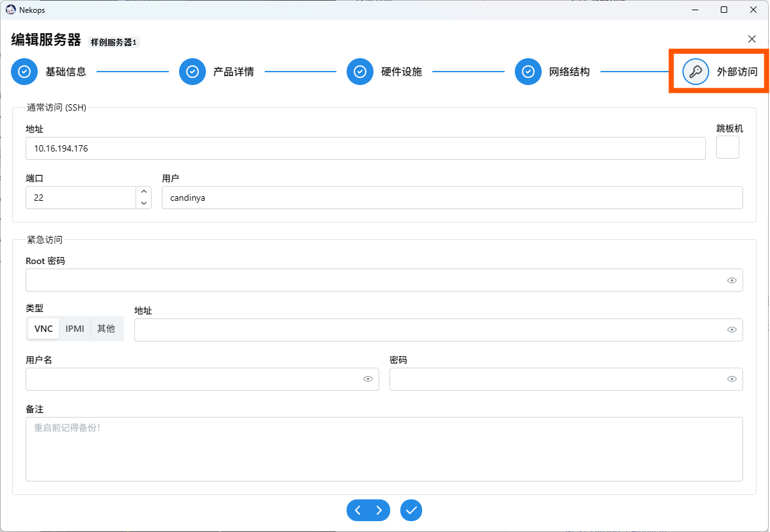Image resolution: width=770 pixels, height=532 pixels.
Task: Click the 产品详情 step checkmark icon
Action: 192,72
